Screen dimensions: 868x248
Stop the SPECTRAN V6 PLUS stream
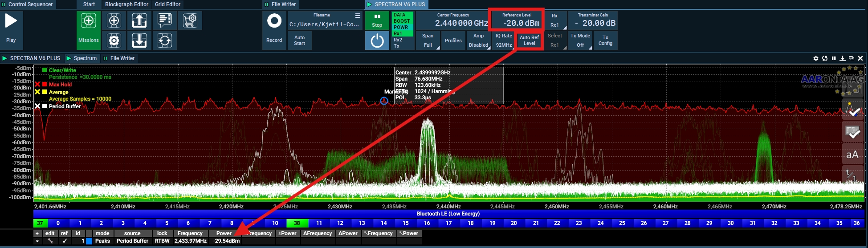coord(377,20)
